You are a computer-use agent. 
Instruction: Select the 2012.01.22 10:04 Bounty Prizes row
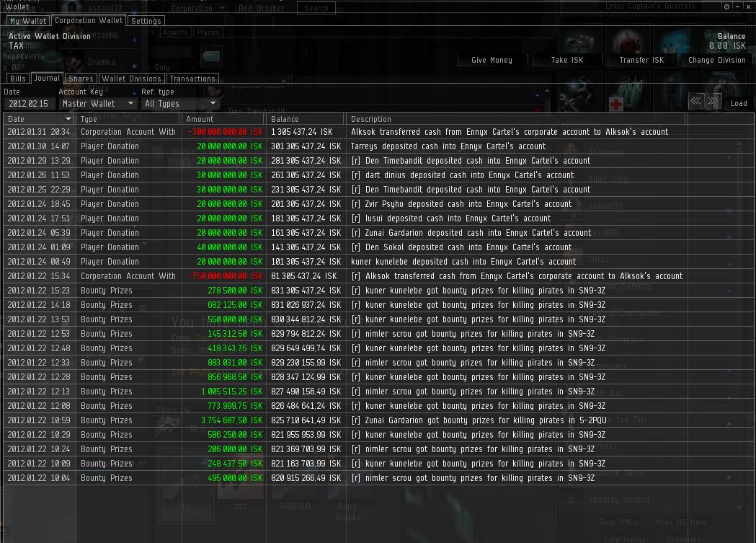click(378, 479)
